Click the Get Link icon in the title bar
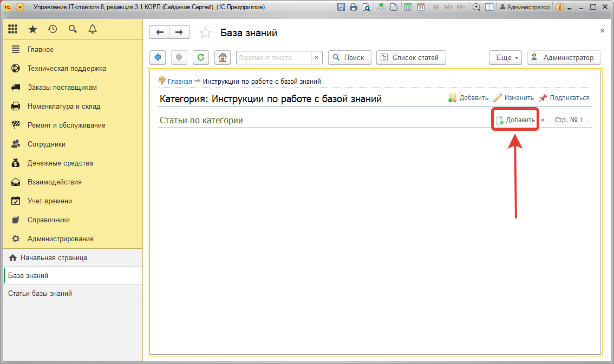The height and width of the screenshot is (364, 614). tap(381, 7)
